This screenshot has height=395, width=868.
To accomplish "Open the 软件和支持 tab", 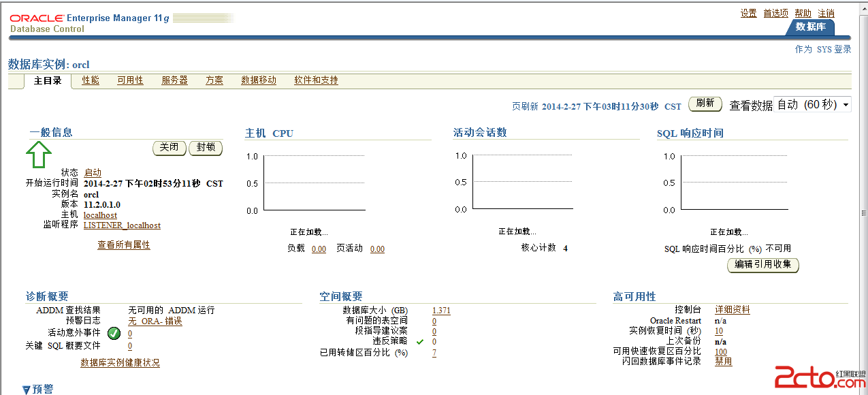I will [316, 80].
